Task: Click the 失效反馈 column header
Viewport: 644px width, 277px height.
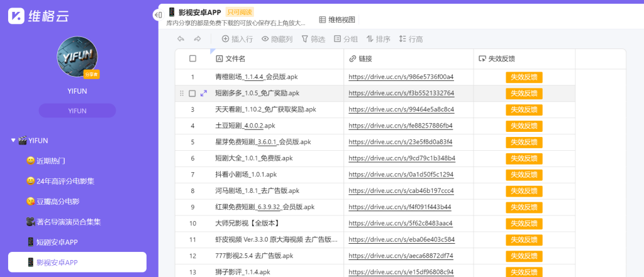Action: coord(525,58)
